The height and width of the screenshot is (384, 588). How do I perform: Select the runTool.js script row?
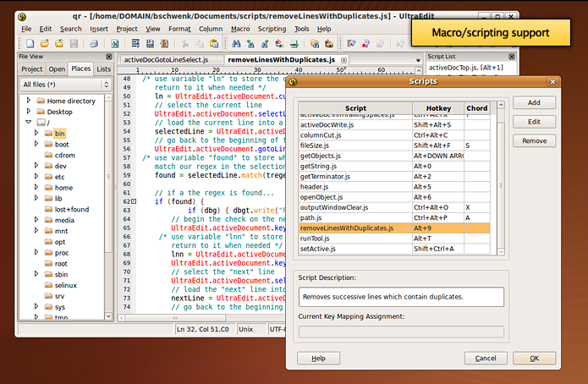tap(394, 239)
